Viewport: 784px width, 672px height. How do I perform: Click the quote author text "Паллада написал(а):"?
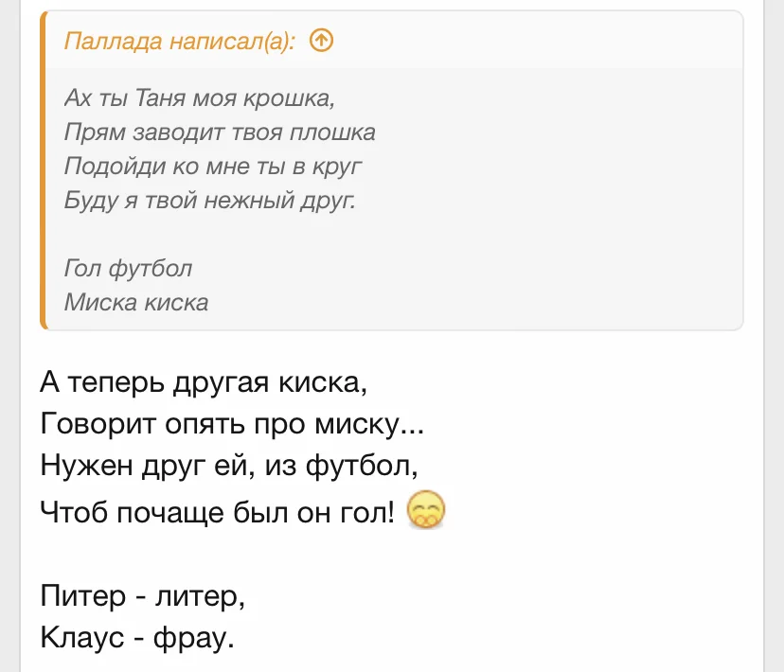point(179,41)
